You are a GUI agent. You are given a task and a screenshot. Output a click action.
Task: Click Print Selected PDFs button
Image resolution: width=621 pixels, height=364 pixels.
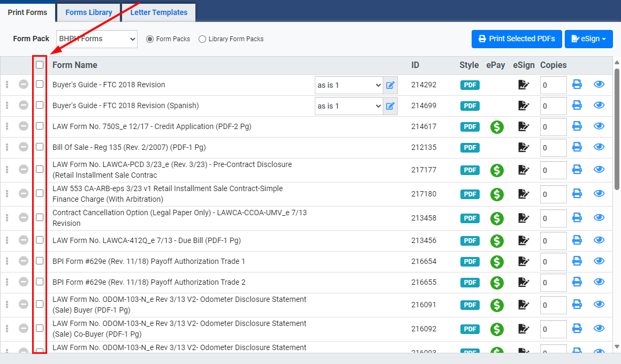(517, 39)
